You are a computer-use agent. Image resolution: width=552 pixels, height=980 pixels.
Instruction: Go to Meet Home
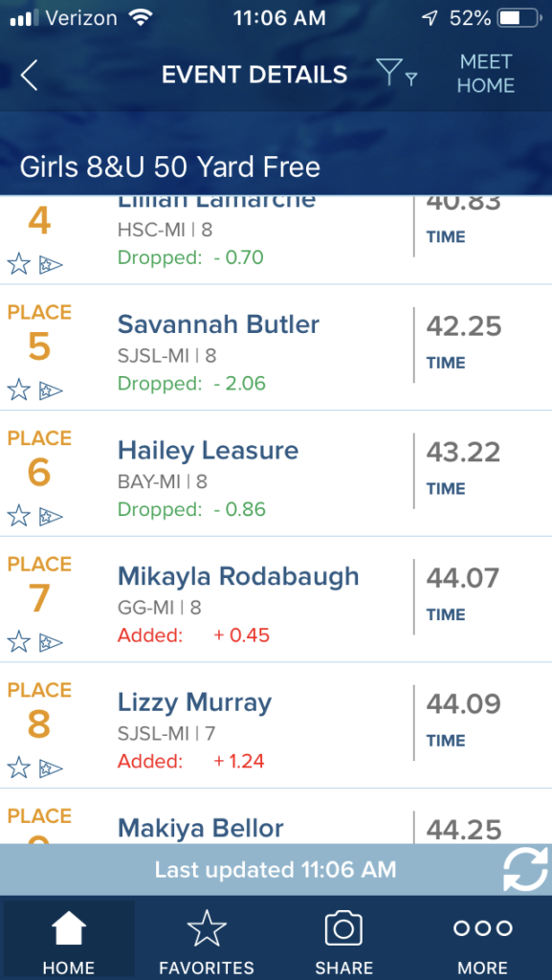(486, 74)
